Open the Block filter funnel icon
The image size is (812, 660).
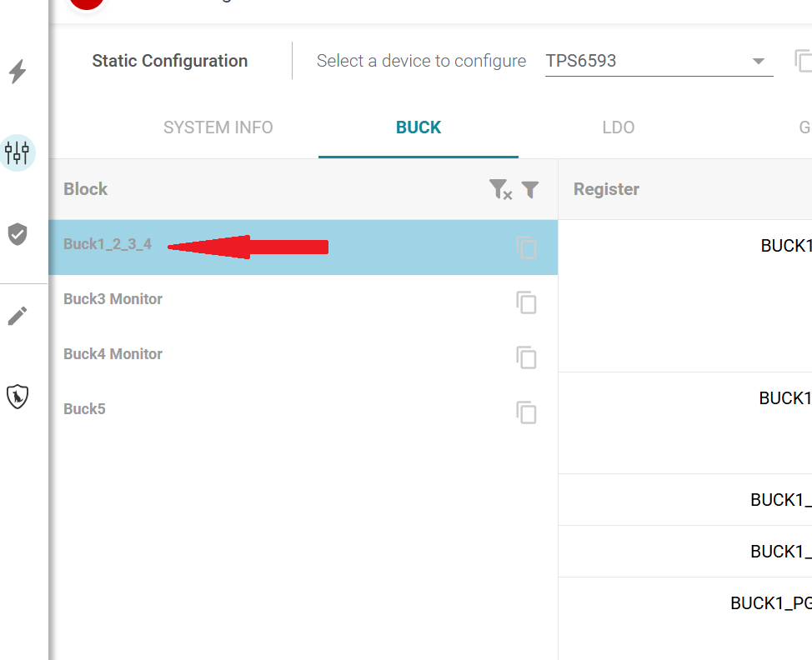pos(530,189)
